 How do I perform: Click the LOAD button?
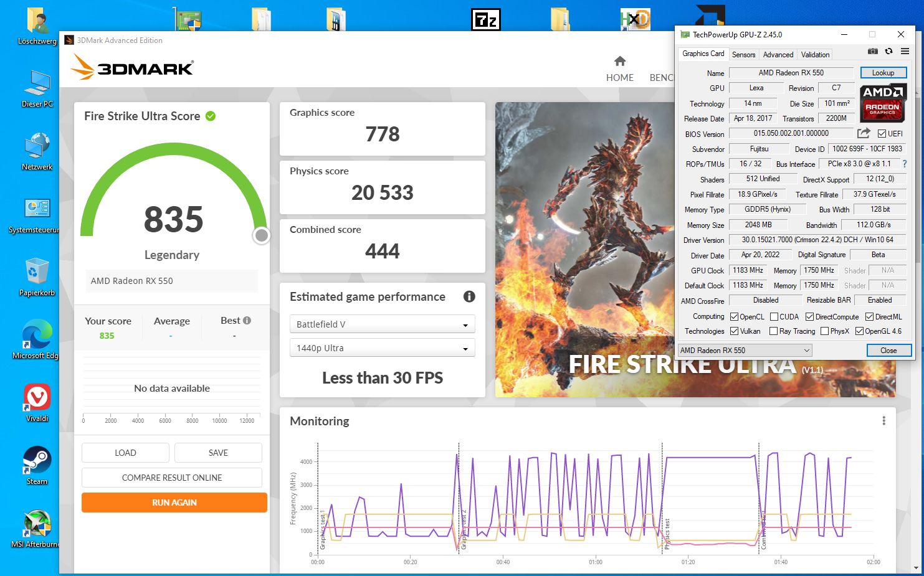tap(125, 453)
